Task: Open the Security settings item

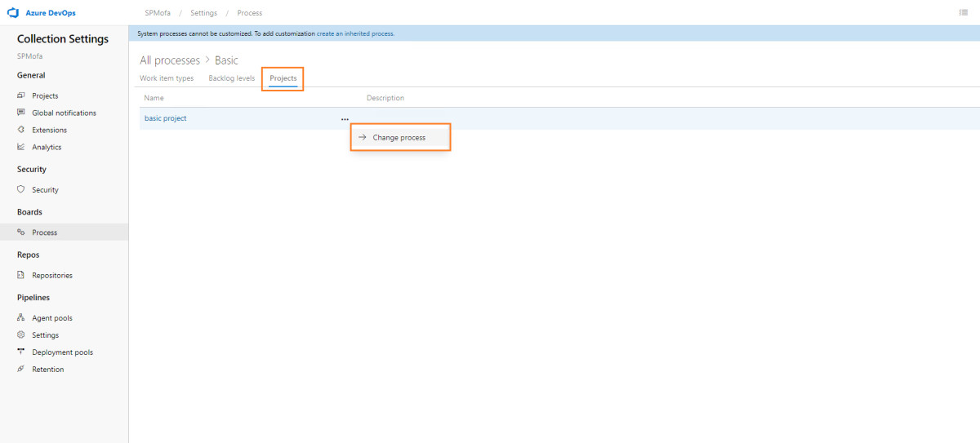Action: [x=45, y=189]
